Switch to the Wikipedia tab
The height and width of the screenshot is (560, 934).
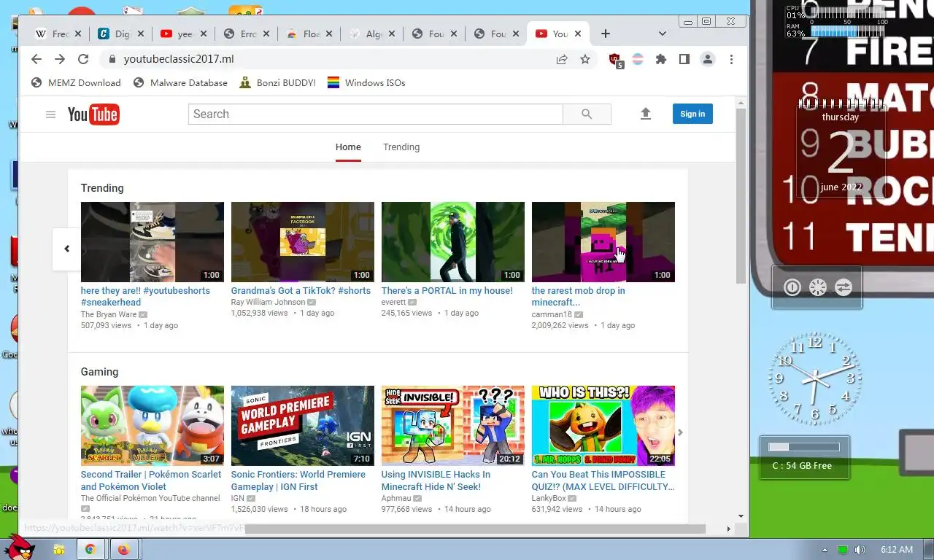[x=58, y=34]
